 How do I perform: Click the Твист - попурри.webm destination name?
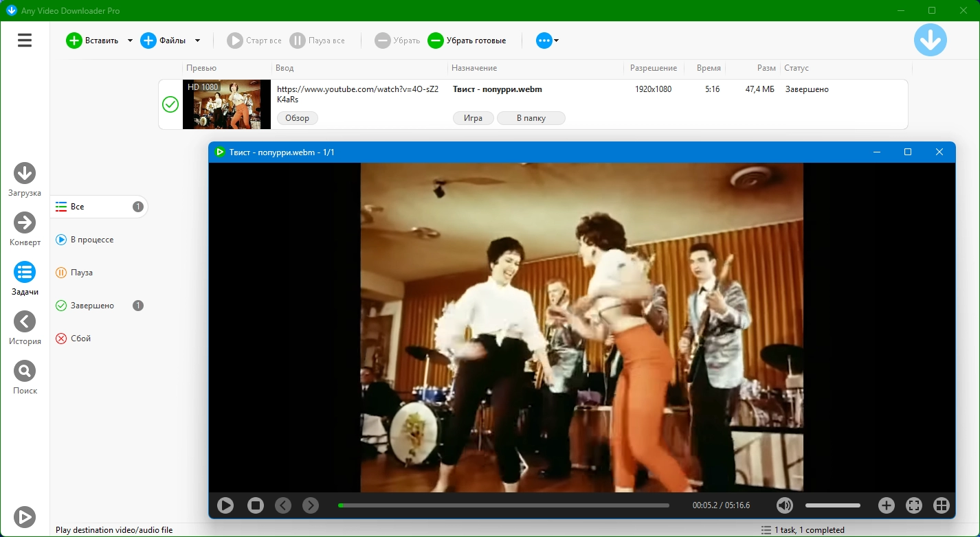[x=498, y=89]
